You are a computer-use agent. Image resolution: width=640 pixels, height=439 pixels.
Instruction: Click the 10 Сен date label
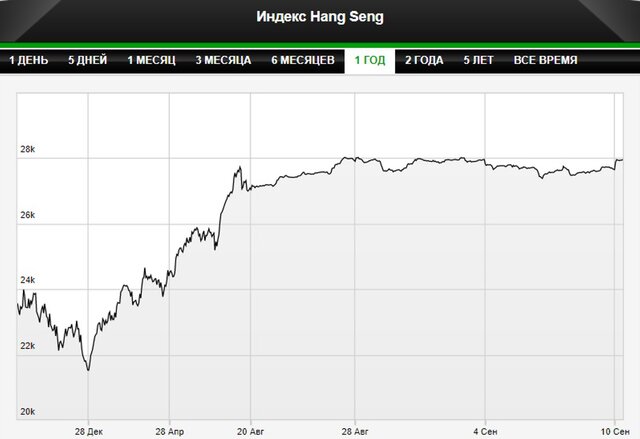coord(615,431)
